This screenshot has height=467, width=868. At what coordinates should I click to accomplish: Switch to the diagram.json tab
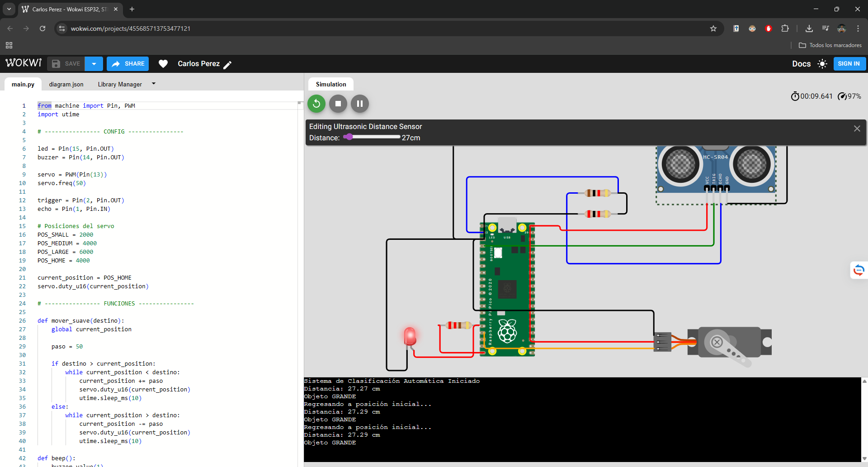tap(66, 84)
